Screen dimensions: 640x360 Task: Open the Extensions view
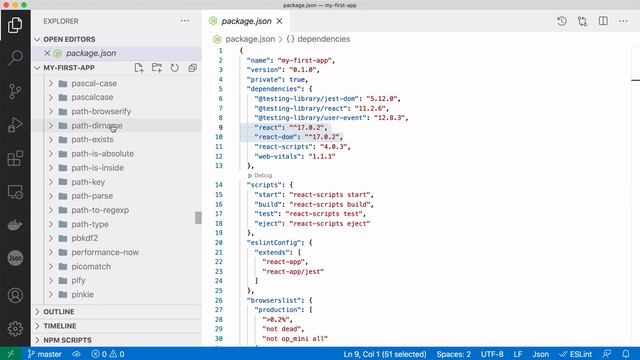click(15, 158)
